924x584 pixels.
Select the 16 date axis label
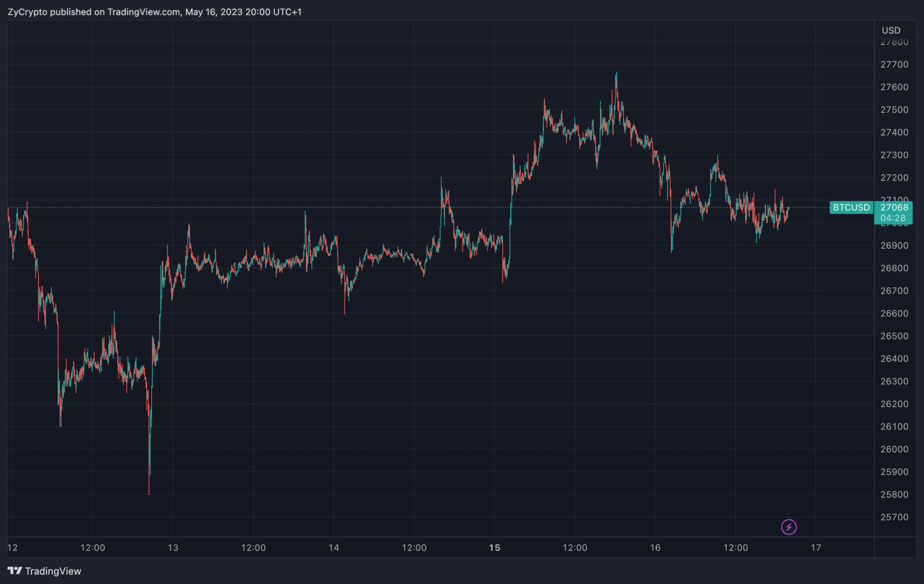tap(655, 548)
